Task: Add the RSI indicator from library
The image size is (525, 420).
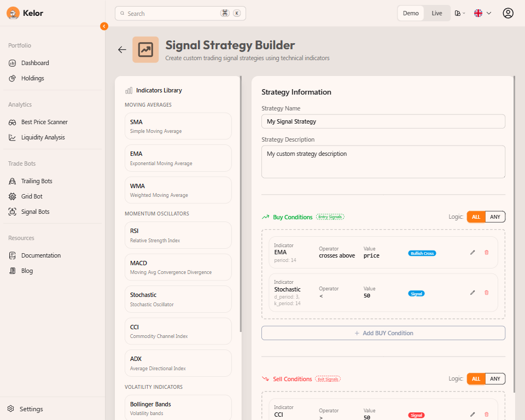Action: (x=178, y=235)
